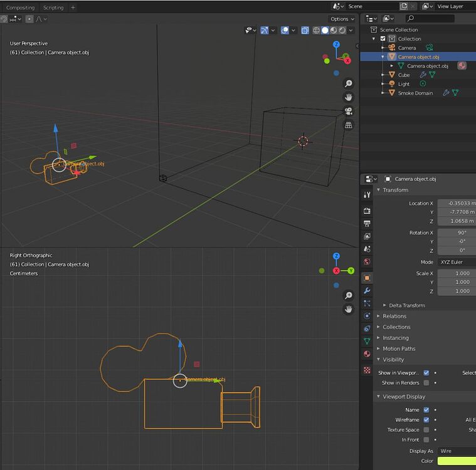
Task: Enable Texture Space checkbox
Action: tap(426, 430)
